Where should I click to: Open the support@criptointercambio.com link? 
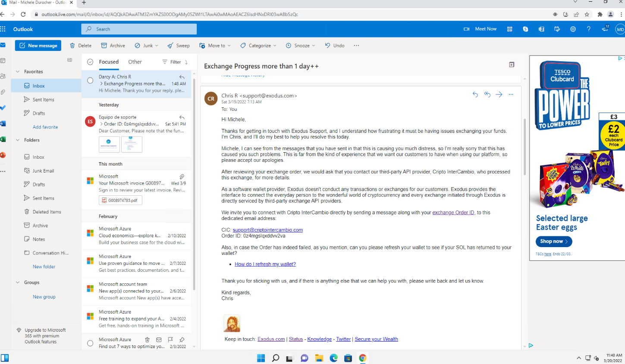pos(267,230)
